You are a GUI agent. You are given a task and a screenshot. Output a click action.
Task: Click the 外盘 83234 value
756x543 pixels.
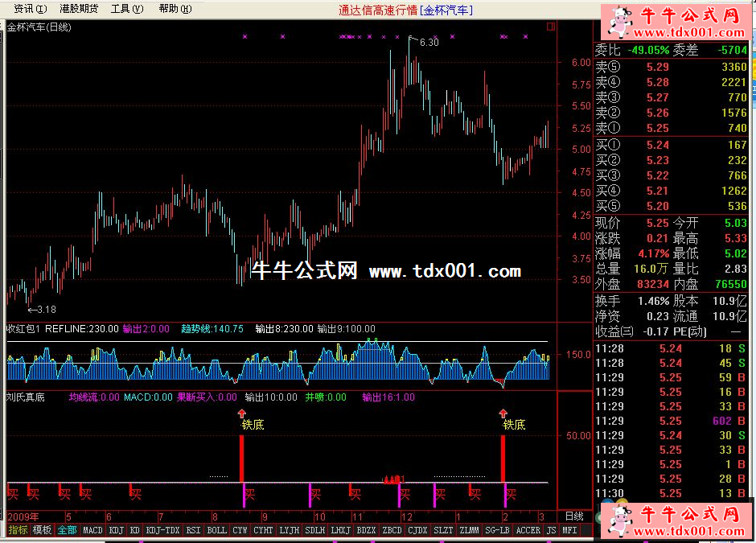point(653,285)
